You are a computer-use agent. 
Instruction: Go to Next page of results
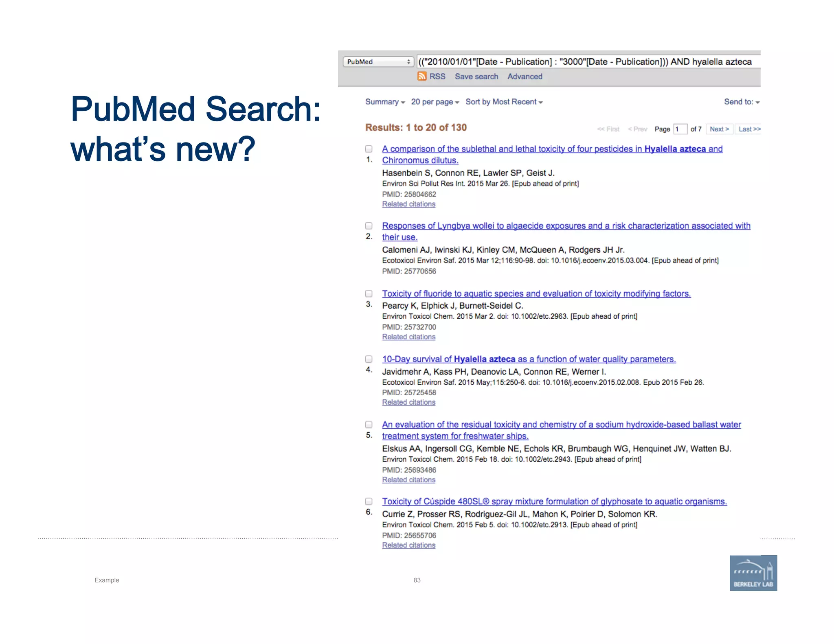(x=719, y=129)
